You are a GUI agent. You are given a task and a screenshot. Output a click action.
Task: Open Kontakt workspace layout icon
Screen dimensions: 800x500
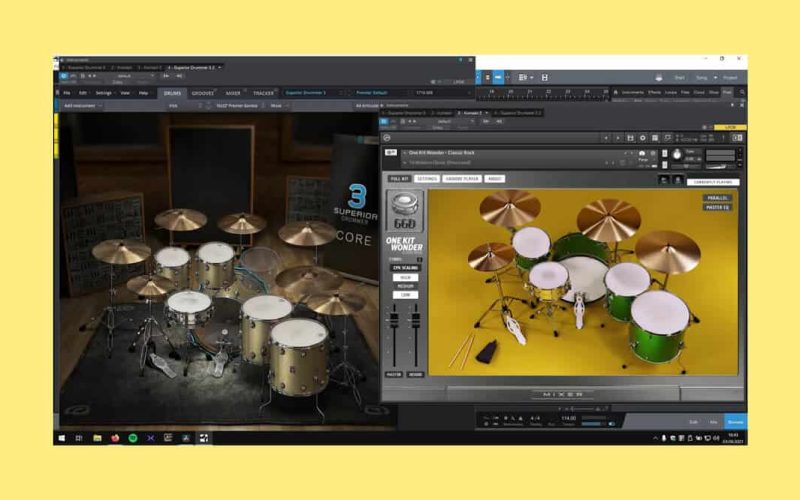[655, 138]
